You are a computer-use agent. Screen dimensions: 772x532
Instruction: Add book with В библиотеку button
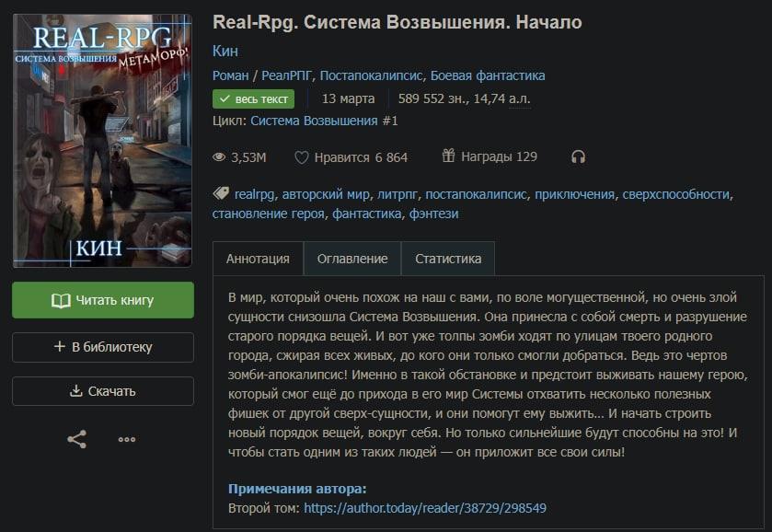tap(103, 347)
